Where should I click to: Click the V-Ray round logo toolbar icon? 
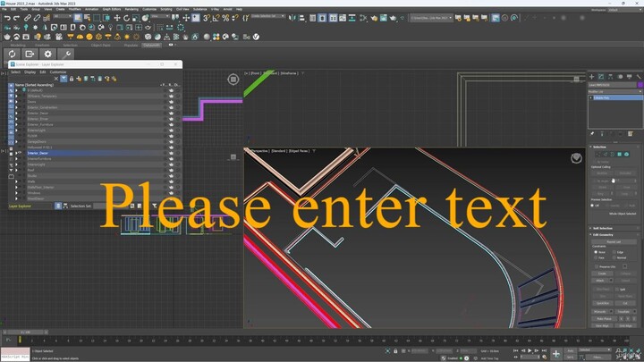click(x=256, y=37)
